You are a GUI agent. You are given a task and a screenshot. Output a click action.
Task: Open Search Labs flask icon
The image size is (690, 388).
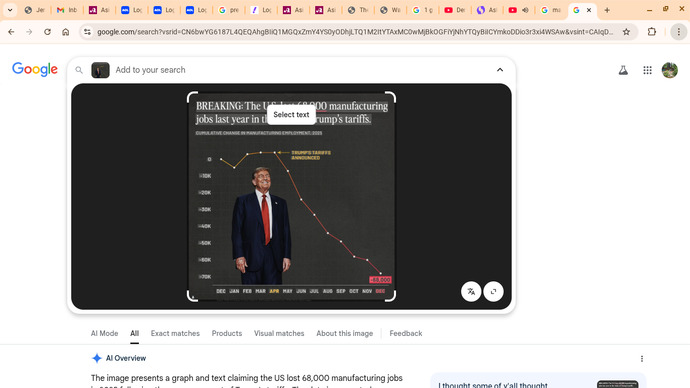[x=623, y=70]
